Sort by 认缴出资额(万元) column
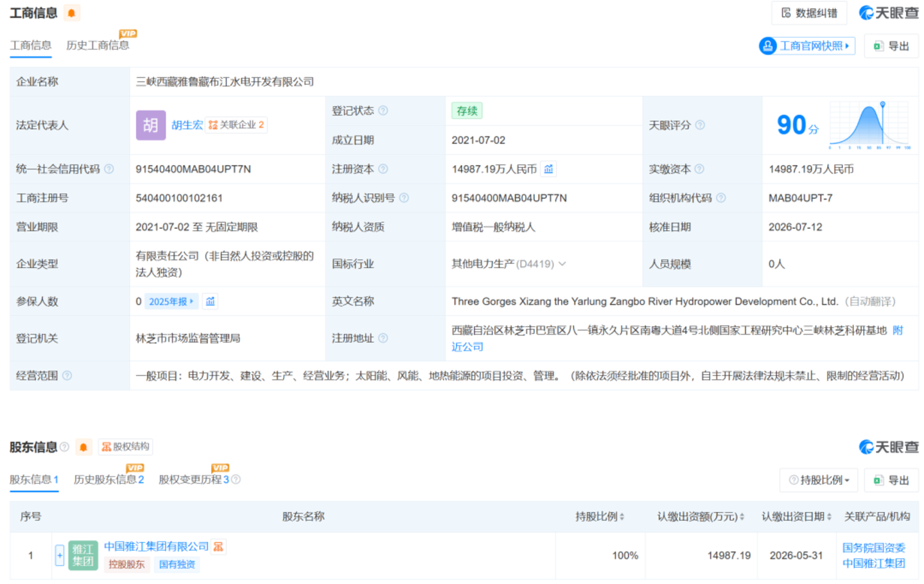This screenshot has height=584, width=924. pyautogui.click(x=701, y=517)
